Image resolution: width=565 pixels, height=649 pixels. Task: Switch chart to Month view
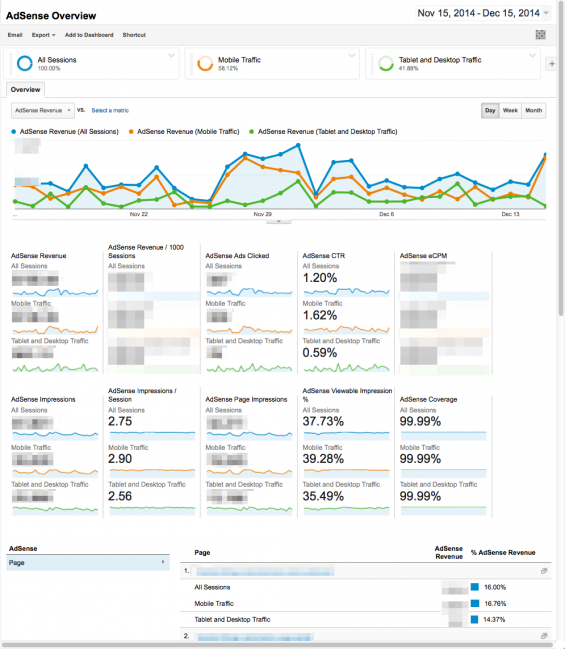pos(534,111)
